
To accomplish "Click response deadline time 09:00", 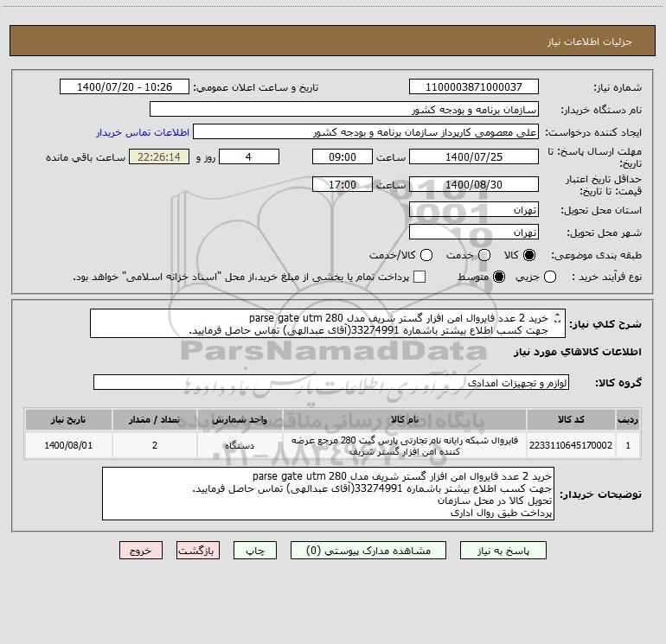I will (x=343, y=156).
